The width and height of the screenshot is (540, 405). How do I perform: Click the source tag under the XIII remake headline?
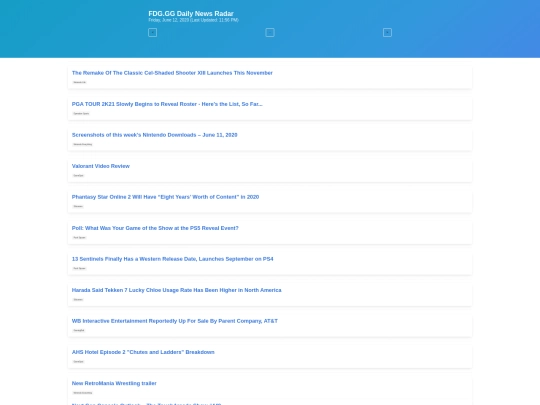tap(80, 82)
